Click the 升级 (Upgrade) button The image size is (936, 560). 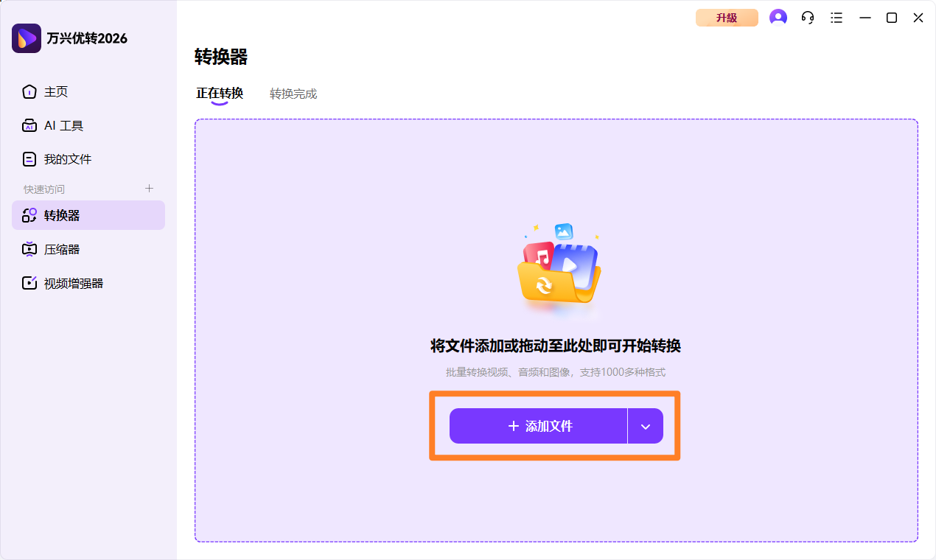[726, 17]
